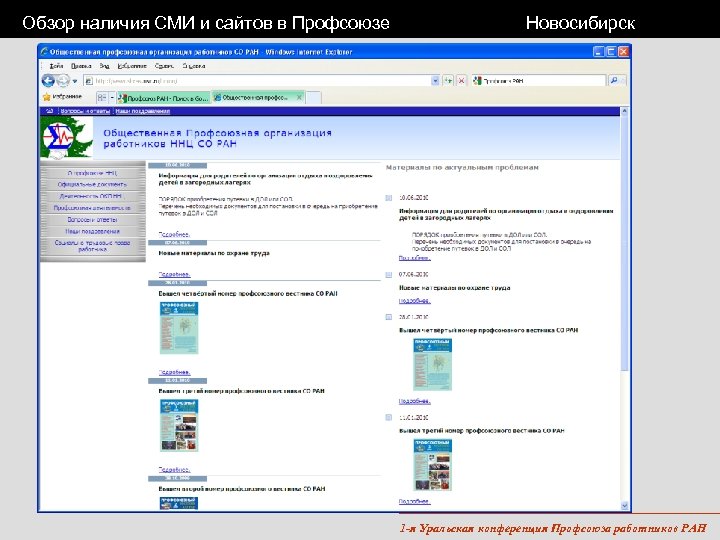The width and height of the screenshot is (720, 540).
Task: Click the trade union sigma logo image
Action: tap(66, 138)
